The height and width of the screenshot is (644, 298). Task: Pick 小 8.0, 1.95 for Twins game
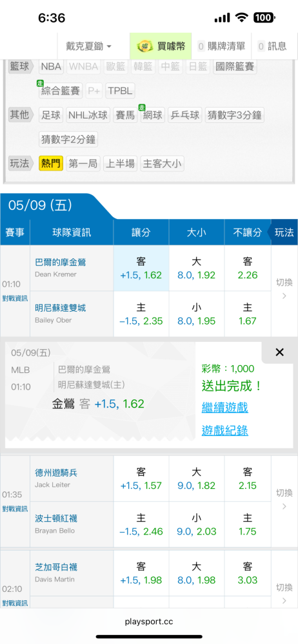(x=196, y=314)
